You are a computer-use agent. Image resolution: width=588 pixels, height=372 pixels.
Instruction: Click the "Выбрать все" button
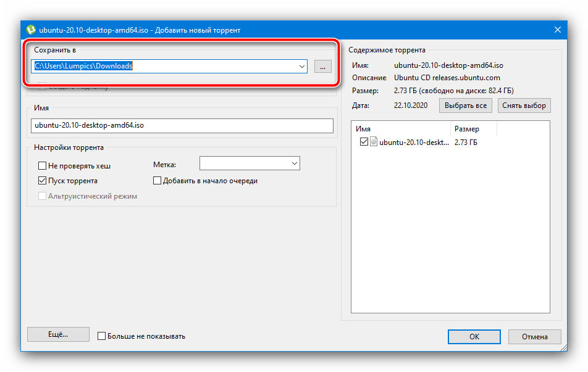point(466,105)
